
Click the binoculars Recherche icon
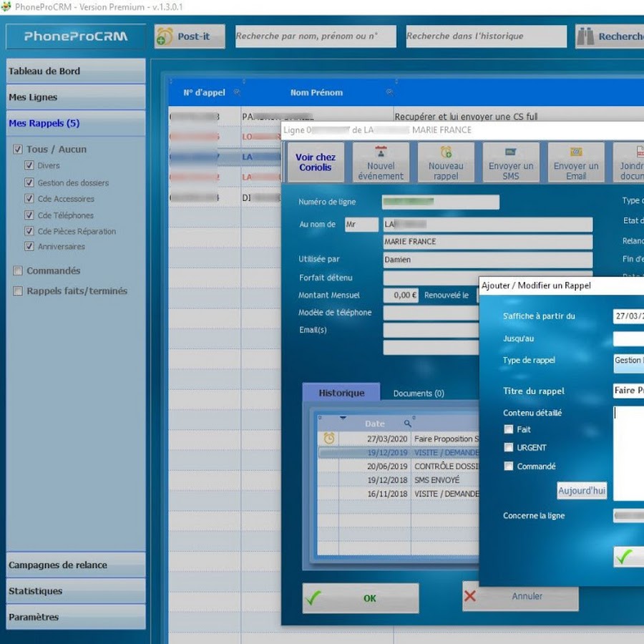pos(585,36)
